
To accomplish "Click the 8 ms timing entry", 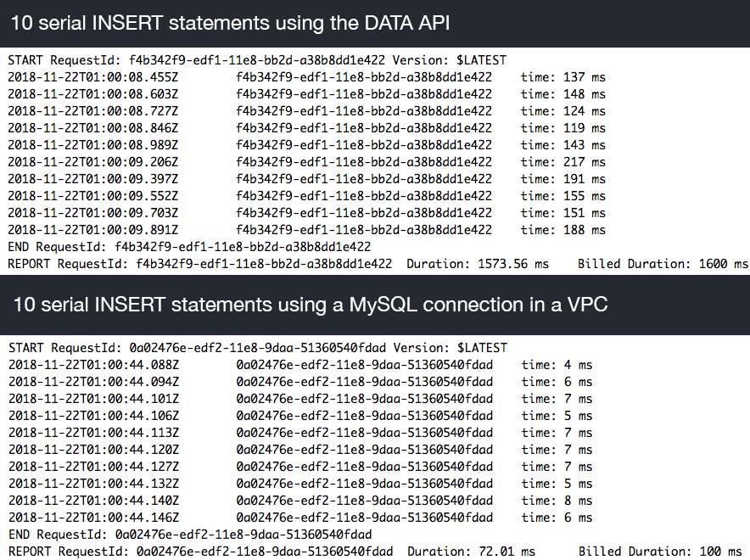I will [557, 501].
